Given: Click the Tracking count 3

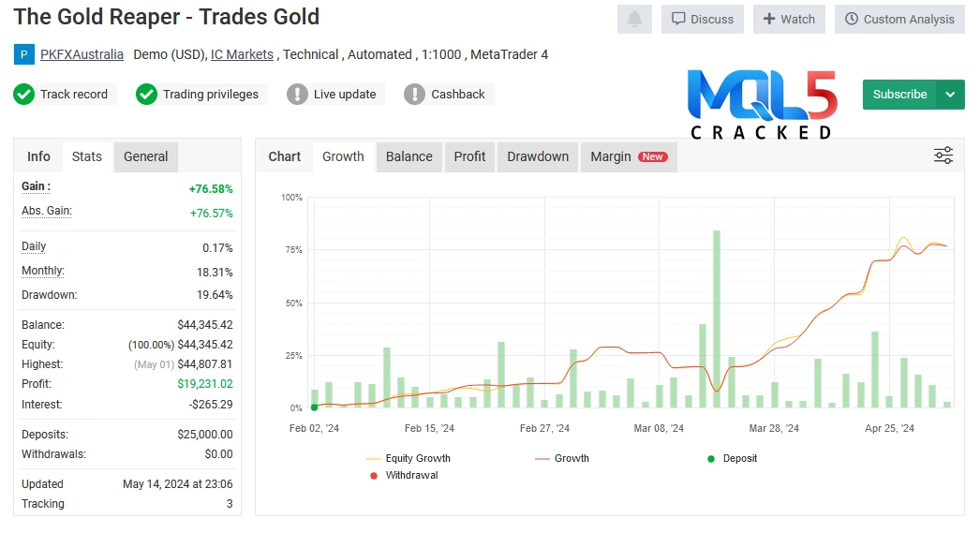Looking at the screenshot, I should [x=230, y=504].
